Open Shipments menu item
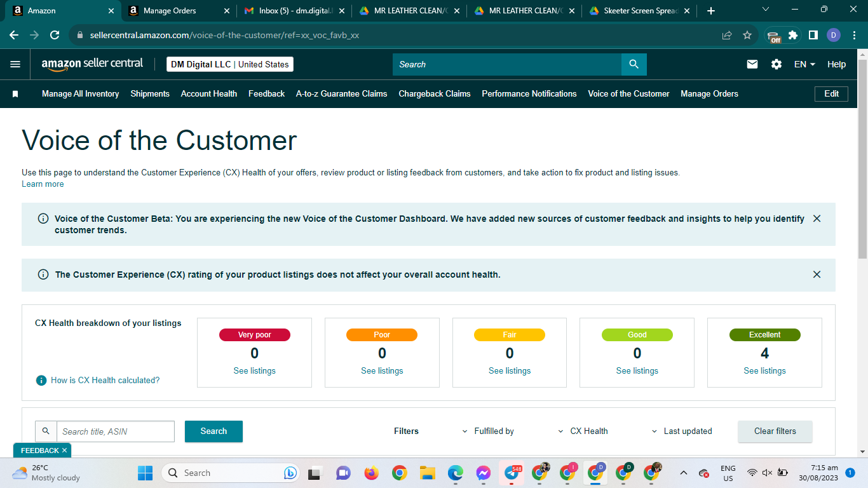868x488 pixels. click(x=150, y=94)
